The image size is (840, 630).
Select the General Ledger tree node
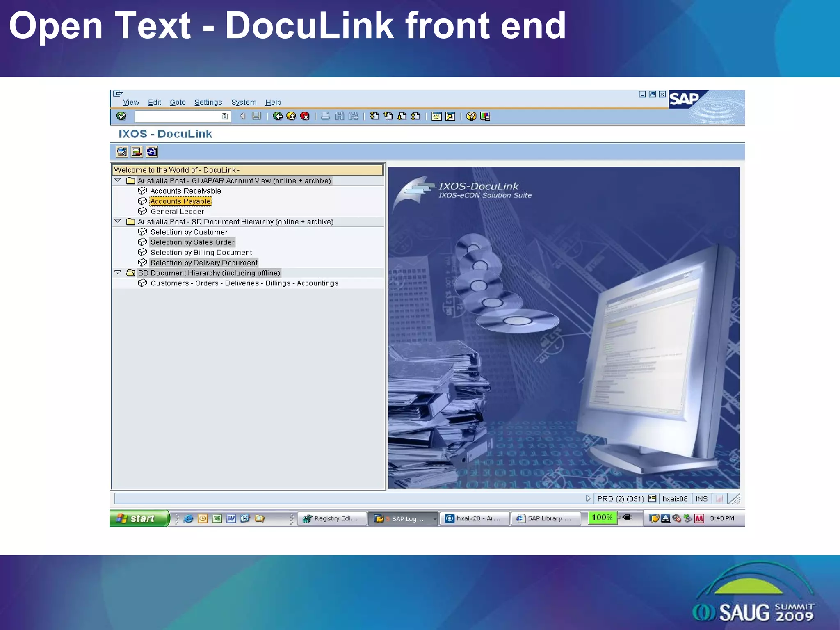coord(177,211)
